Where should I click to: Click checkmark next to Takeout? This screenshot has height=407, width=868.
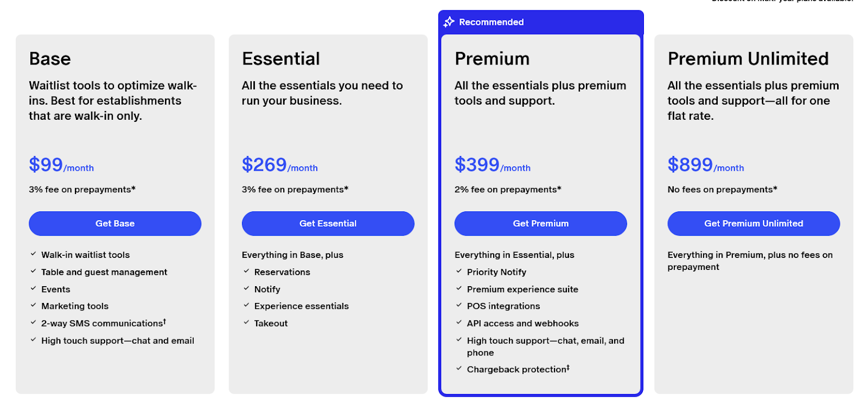click(246, 322)
